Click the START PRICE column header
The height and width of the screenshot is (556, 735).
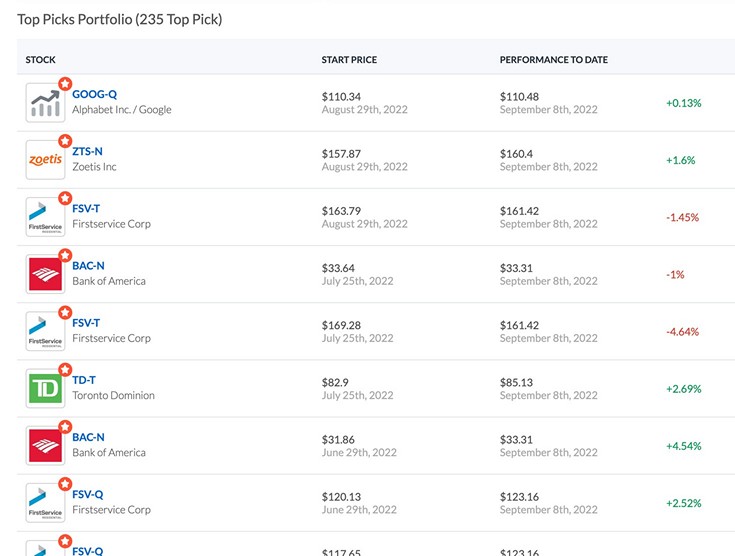[x=349, y=60]
